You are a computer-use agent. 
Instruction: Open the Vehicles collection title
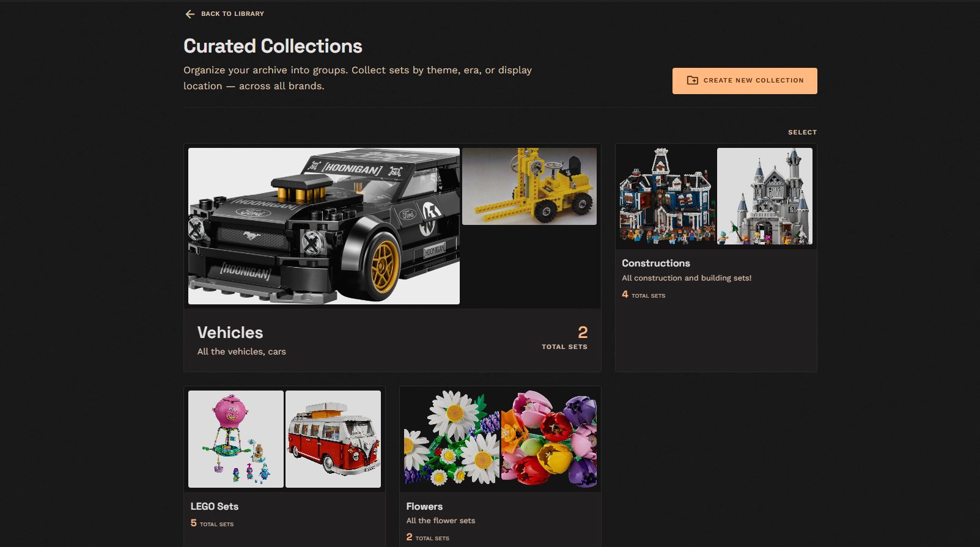point(230,332)
